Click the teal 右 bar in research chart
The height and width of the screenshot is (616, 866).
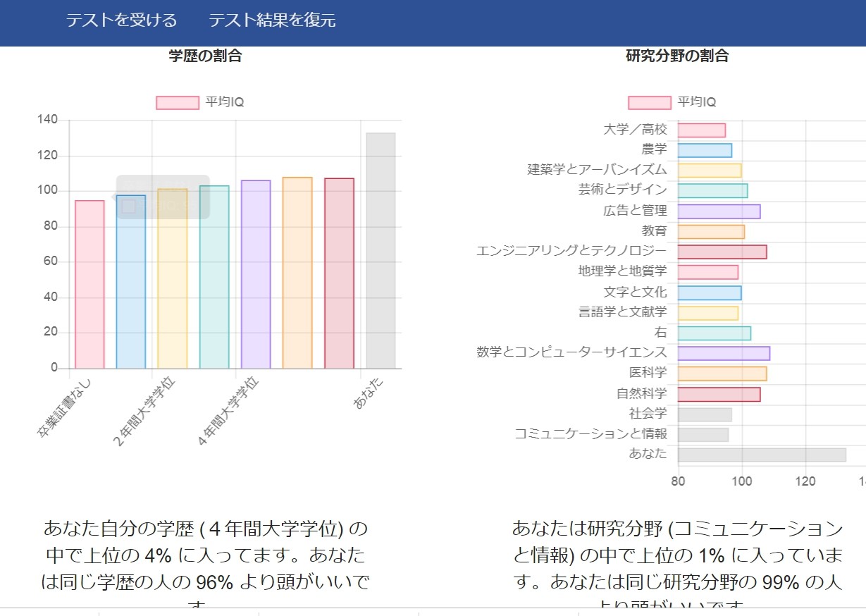715,333
